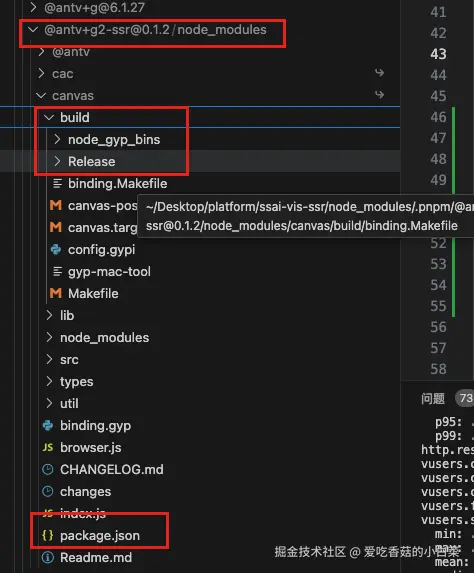This screenshot has width=474, height=573.
Task: Click editor line number 58
Action: pyautogui.click(x=438, y=369)
